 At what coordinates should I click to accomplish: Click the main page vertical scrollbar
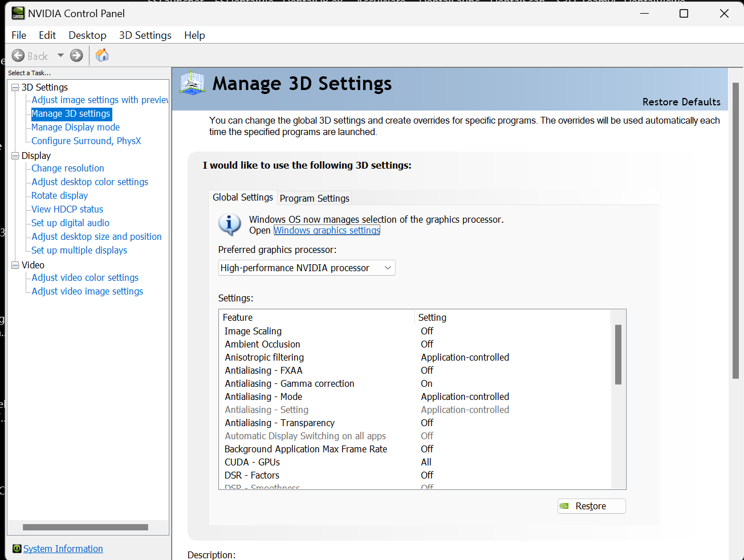click(735, 231)
